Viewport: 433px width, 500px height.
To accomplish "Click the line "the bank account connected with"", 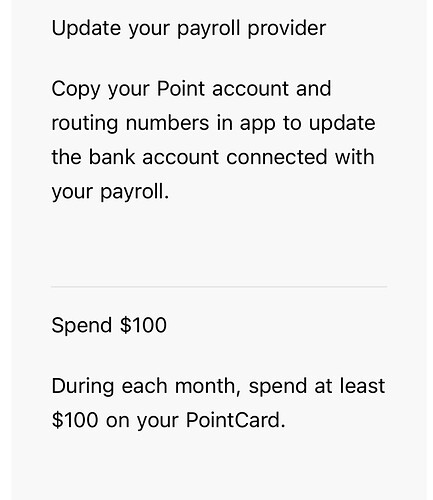I will pos(213,157).
